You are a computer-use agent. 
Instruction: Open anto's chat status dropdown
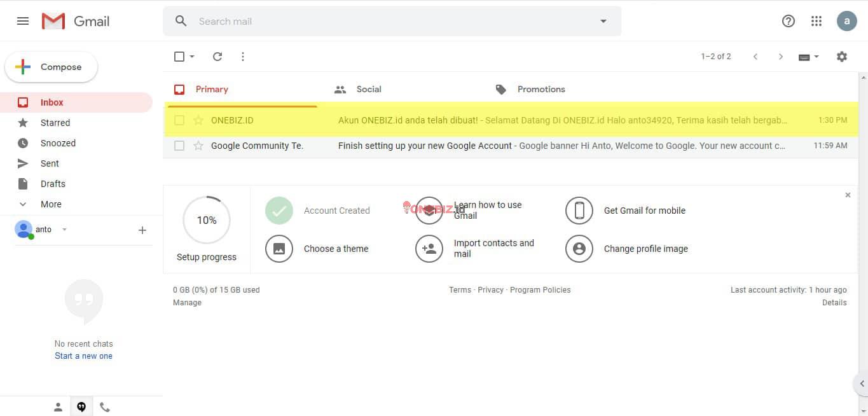coord(64,230)
